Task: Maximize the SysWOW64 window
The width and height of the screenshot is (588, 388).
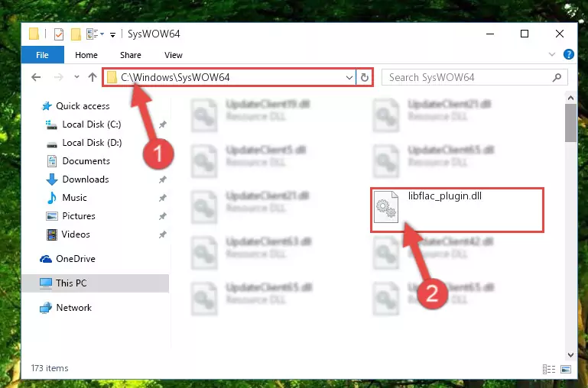Action: pos(525,34)
